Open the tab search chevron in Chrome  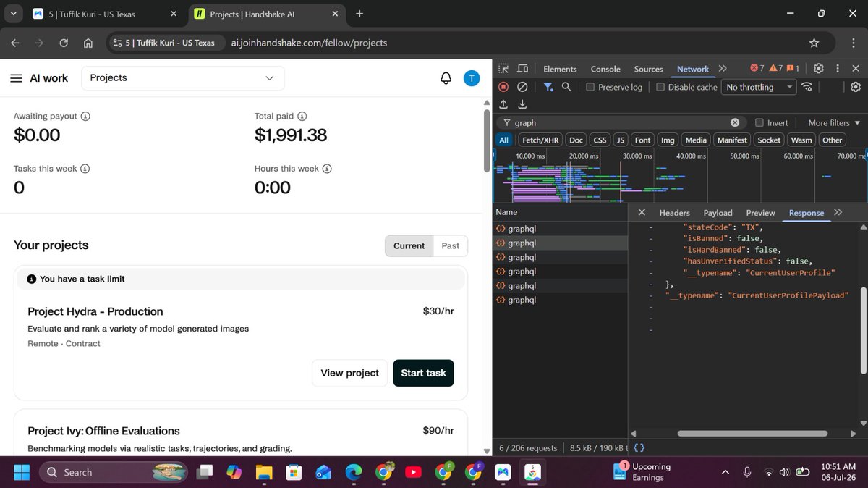click(x=14, y=13)
